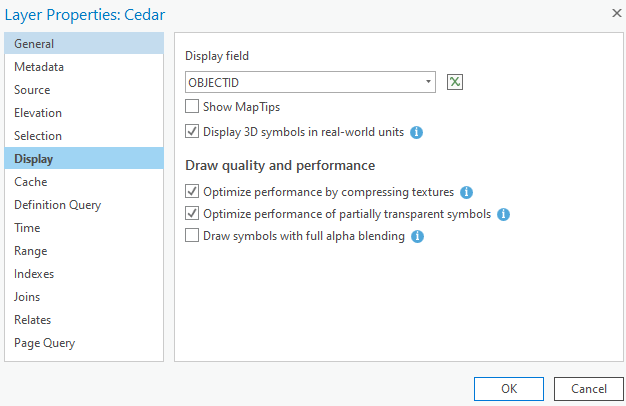Click info icon for 3D symbols real-world units
Image resolution: width=626 pixels, height=406 pixels.
point(417,131)
